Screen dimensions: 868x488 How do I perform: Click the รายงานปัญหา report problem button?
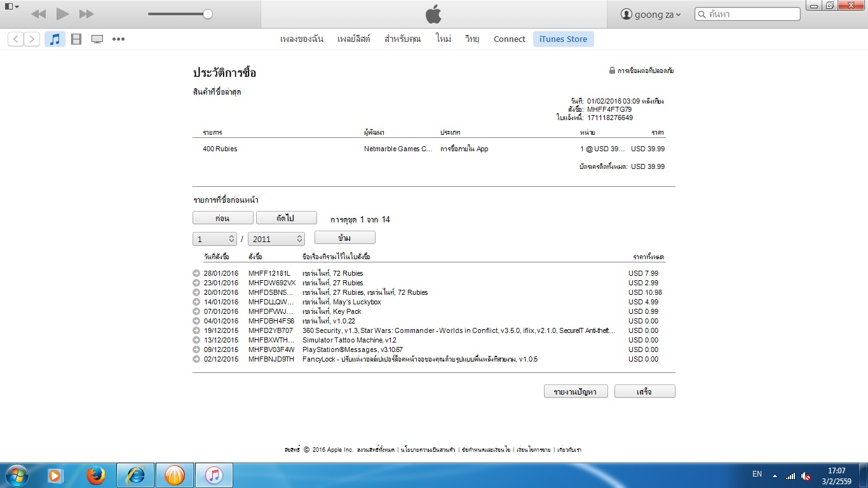pyautogui.click(x=576, y=391)
